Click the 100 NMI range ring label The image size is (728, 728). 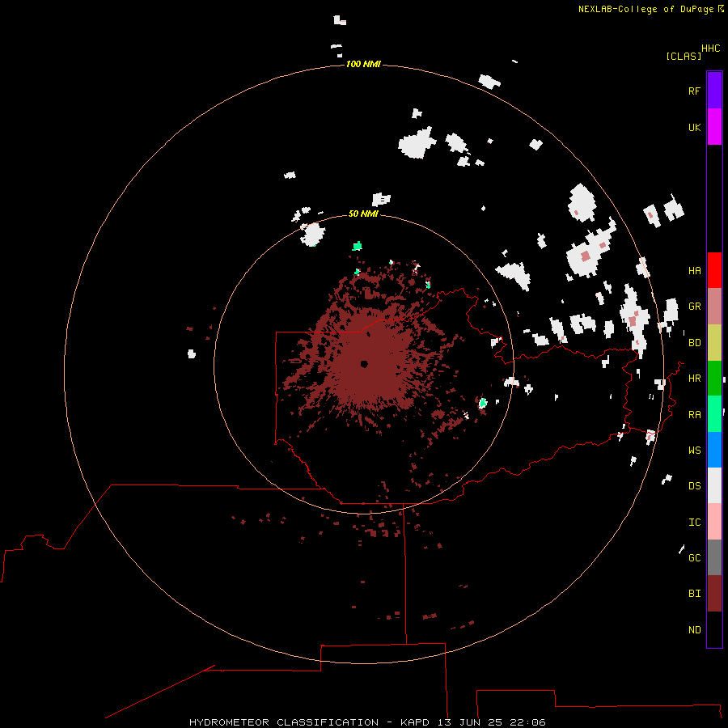click(363, 64)
